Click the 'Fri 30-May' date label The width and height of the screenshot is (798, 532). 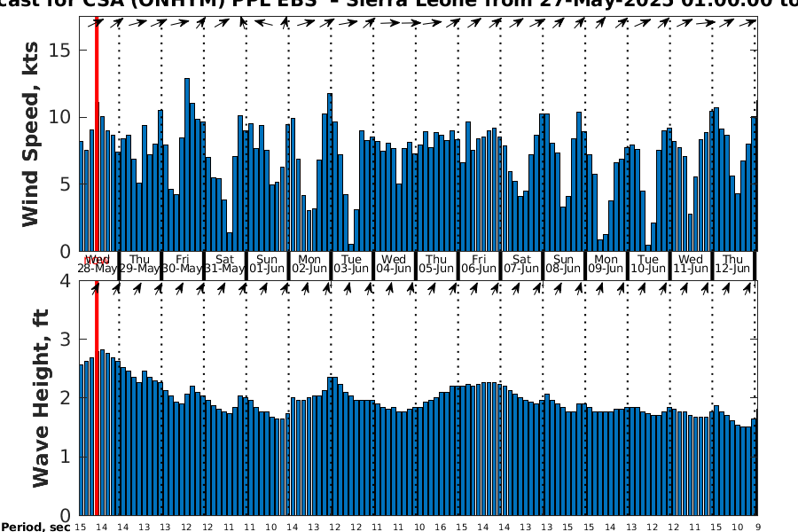pos(182,264)
